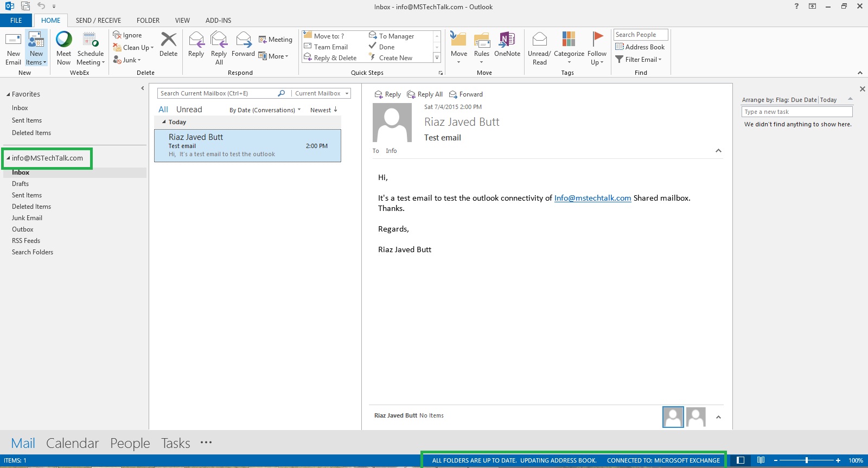Select the 'Move to: ?' quick step
Viewport: 868px width, 468px height.
pos(324,36)
